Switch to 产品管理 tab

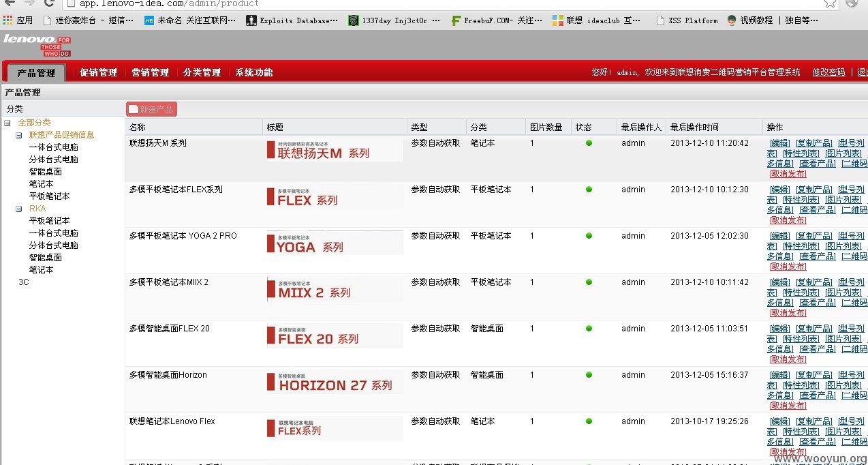coord(37,73)
